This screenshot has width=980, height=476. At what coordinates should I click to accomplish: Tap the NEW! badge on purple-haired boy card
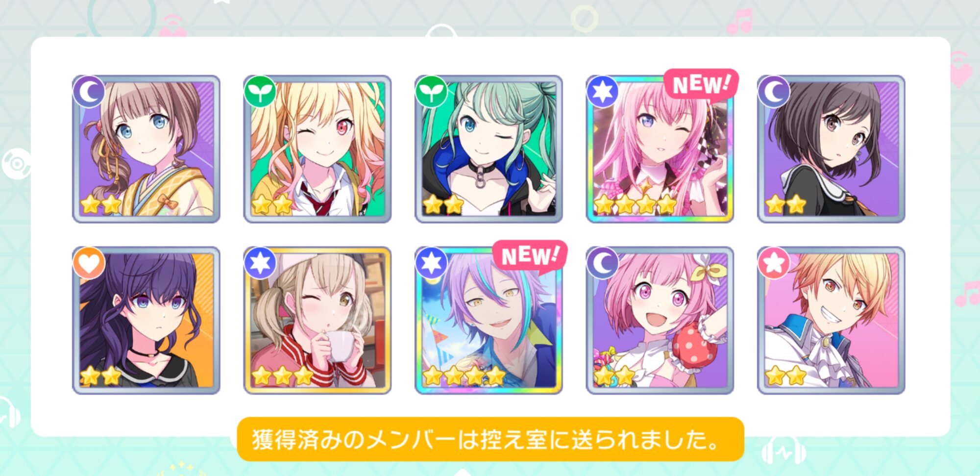pyautogui.click(x=530, y=255)
